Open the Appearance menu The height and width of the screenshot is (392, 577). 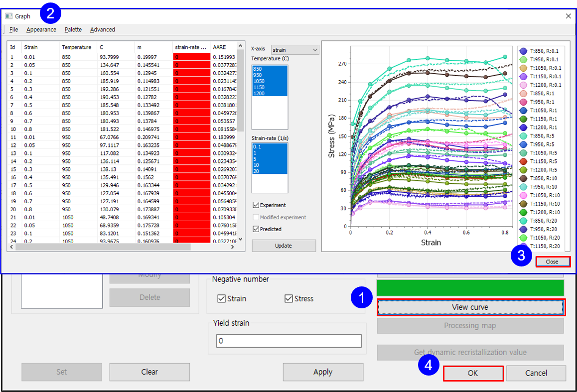pos(41,29)
